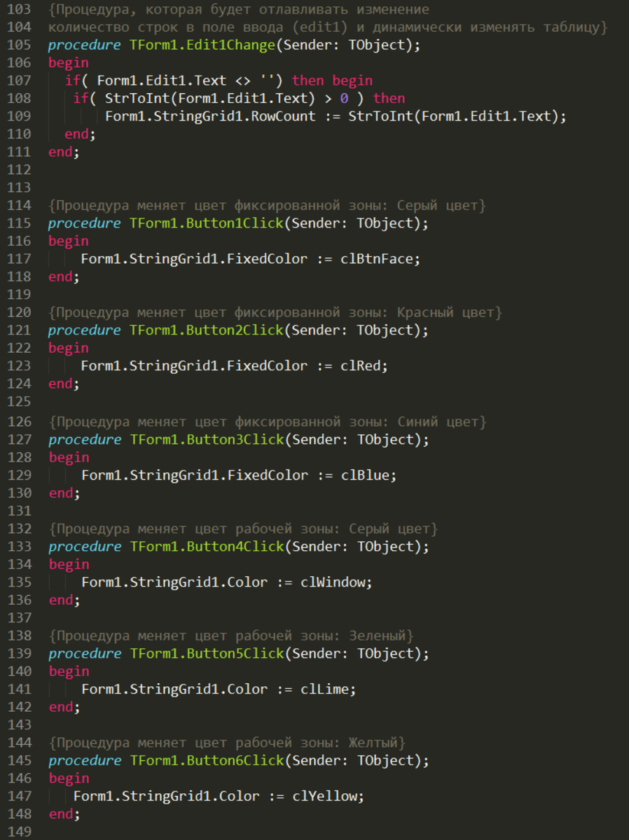This screenshot has width=629, height=840.
Task: Click 'TForm1.Button5Click' procedure name
Action: pyautogui.click(x=207, y=654)
